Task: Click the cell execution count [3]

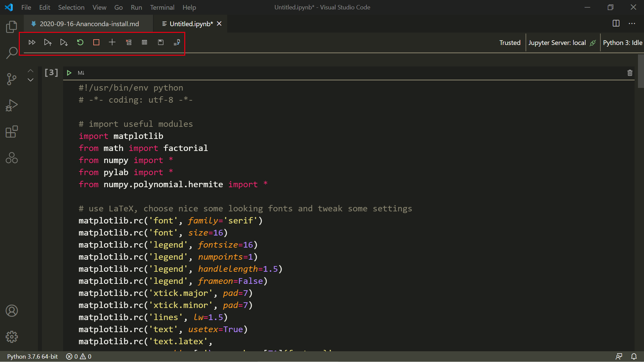Action: tap(51, 72)
